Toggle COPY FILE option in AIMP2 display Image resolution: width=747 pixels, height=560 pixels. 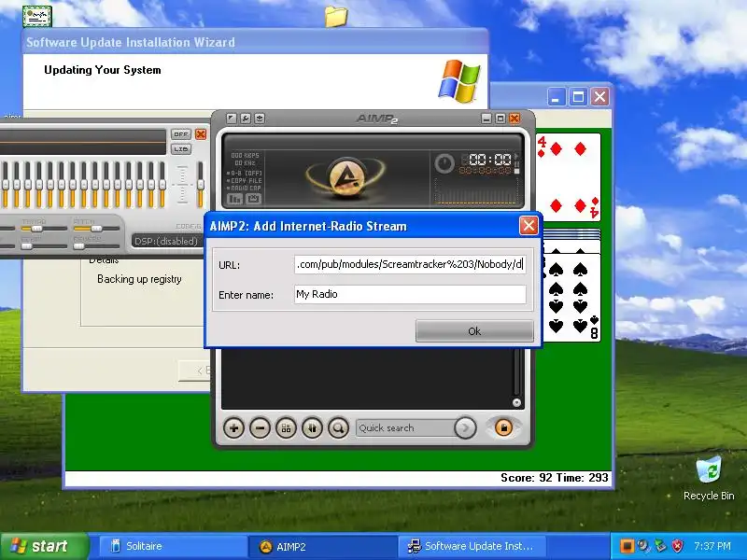click(x=245, y=180)
